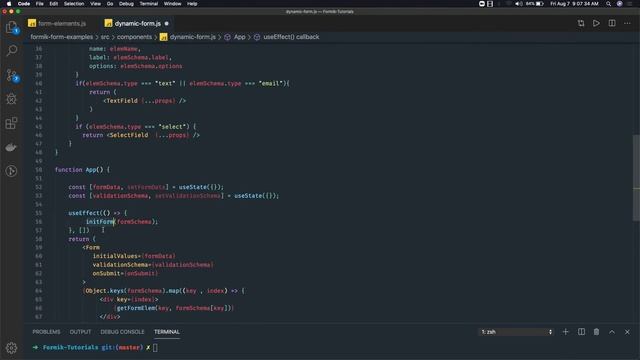The width and height of the screenshot is (640, 360).
Task: Click the components breadcrumb
Action: click(x=134, y=37)
